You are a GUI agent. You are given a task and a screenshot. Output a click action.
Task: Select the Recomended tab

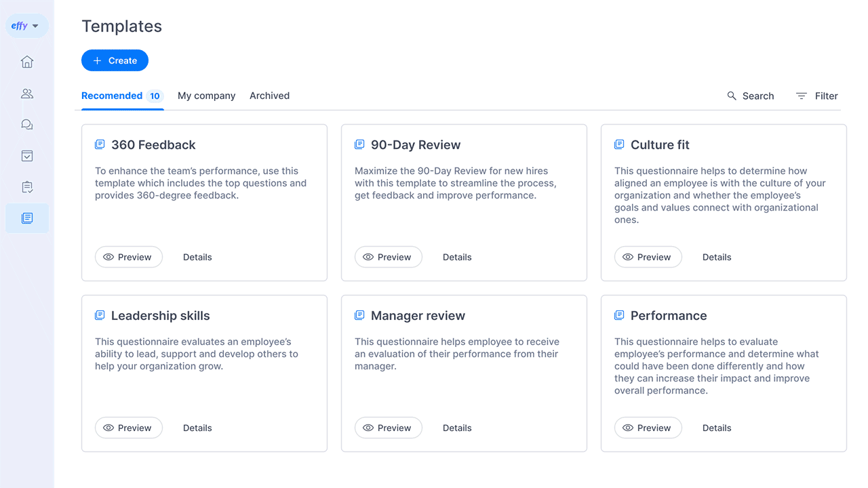point(112,96)
